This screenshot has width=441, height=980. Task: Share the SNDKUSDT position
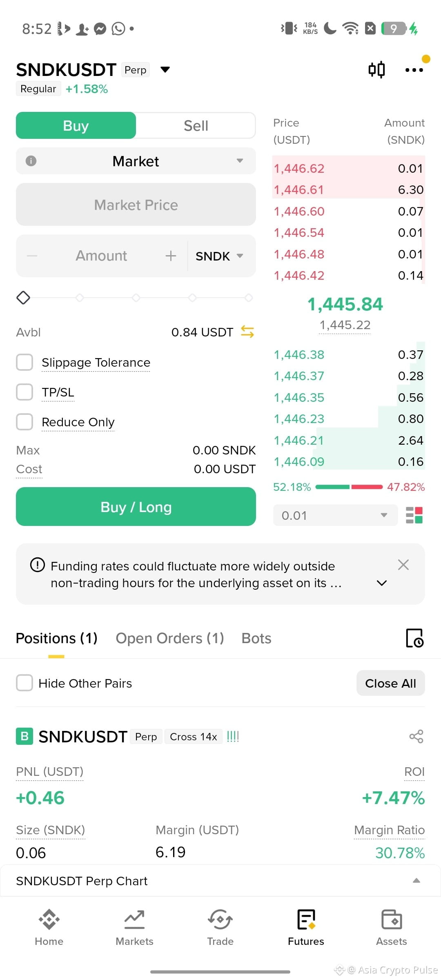[416, 737]
